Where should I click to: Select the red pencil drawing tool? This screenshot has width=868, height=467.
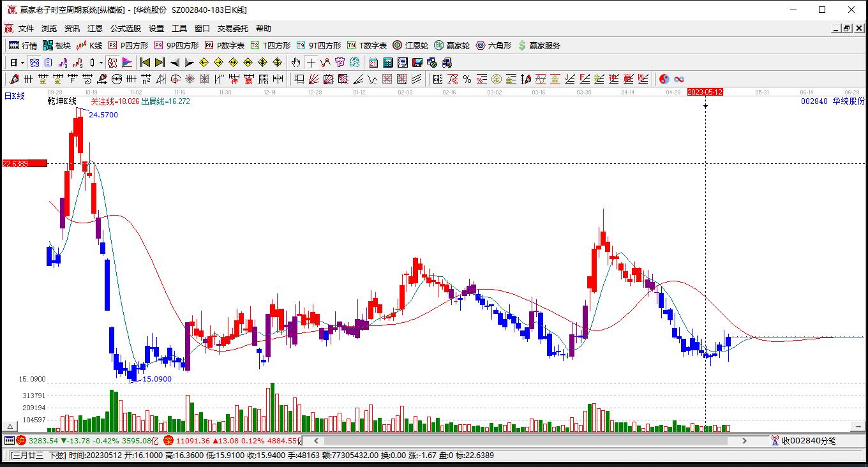13,79
